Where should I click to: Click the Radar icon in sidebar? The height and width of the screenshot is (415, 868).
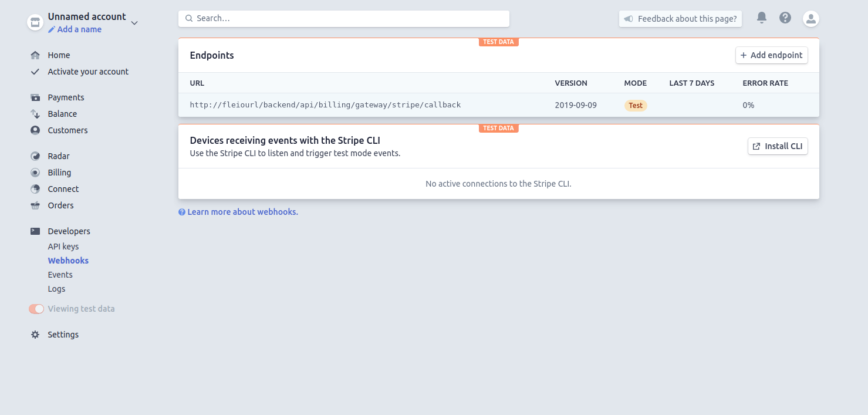point(35,156)
